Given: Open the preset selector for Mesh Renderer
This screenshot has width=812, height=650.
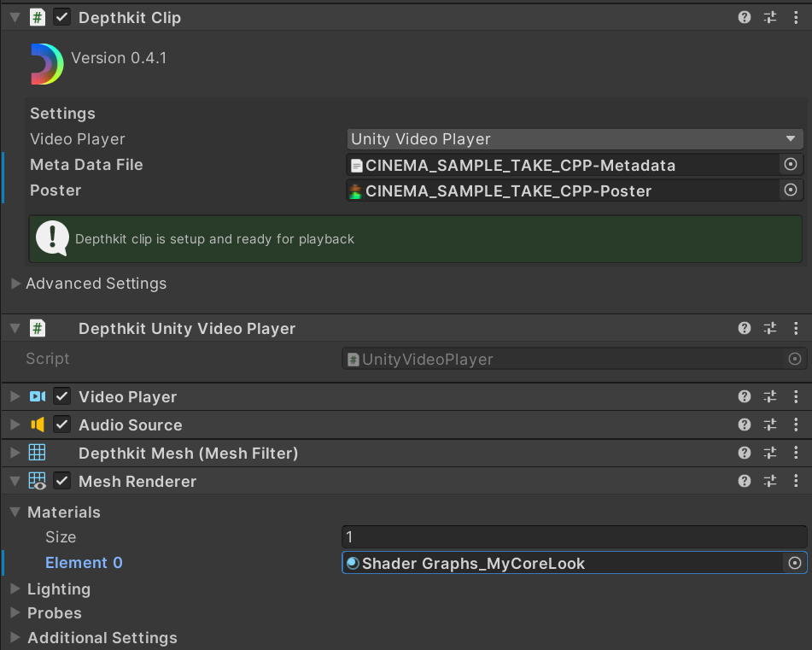Looking at the screenshot, I should coord(769,481).
